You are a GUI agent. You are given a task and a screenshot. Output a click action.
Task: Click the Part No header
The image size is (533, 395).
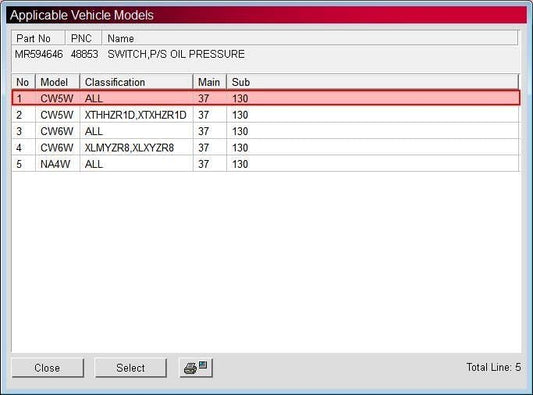(38, 38)
